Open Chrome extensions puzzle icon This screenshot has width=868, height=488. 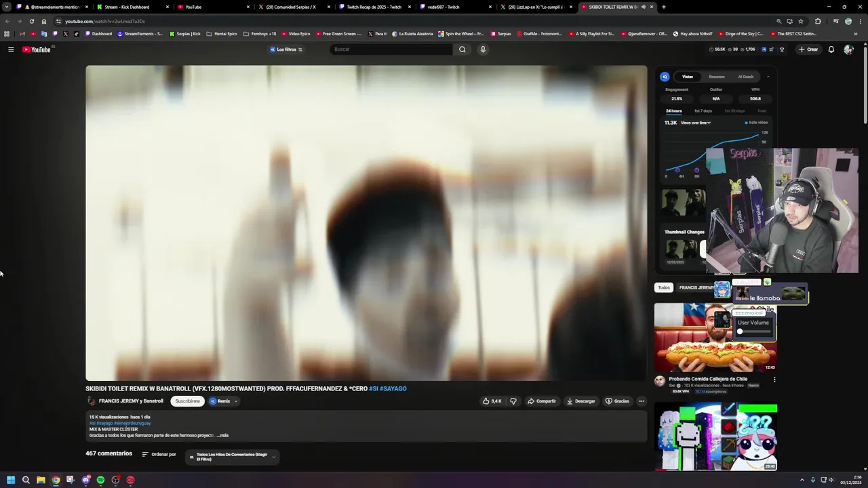click(x=818, y=21)
